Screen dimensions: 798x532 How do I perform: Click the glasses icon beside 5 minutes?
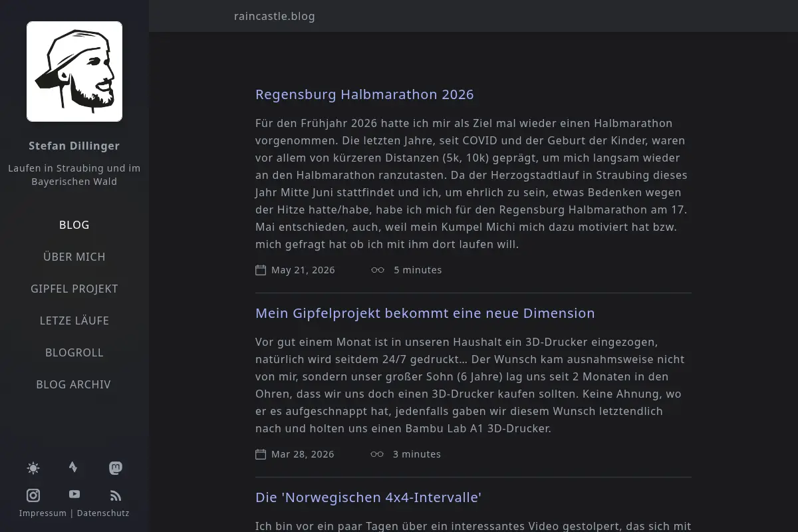click(378, 270)
